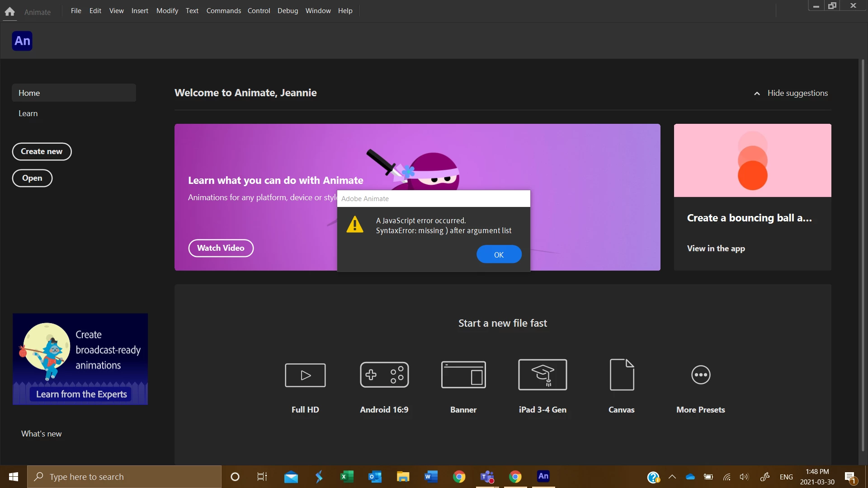Image resolution: width=868 pixels, height=488 pixels.
Task: Open the Window menu
Action: coord(318,10)
